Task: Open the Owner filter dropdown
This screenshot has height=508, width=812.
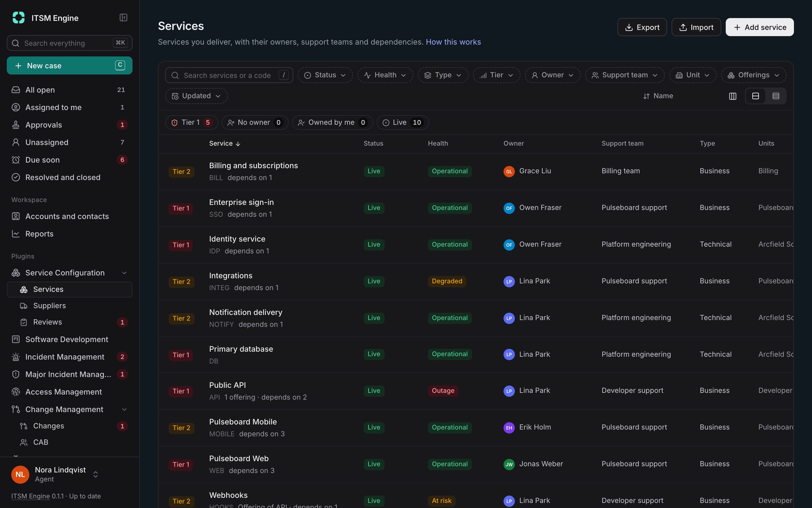Action: point(553,75)
